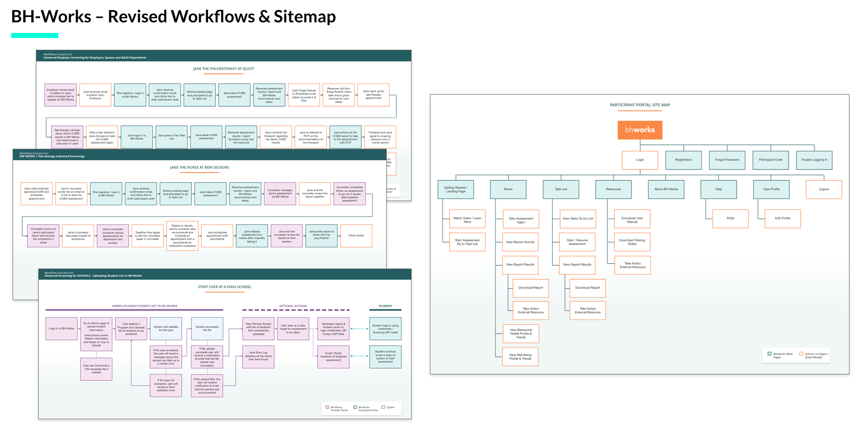The image size is (868, 438).
Task: Select the BH-Works Main Pages legend entry
Action: [x=780, y=355]
